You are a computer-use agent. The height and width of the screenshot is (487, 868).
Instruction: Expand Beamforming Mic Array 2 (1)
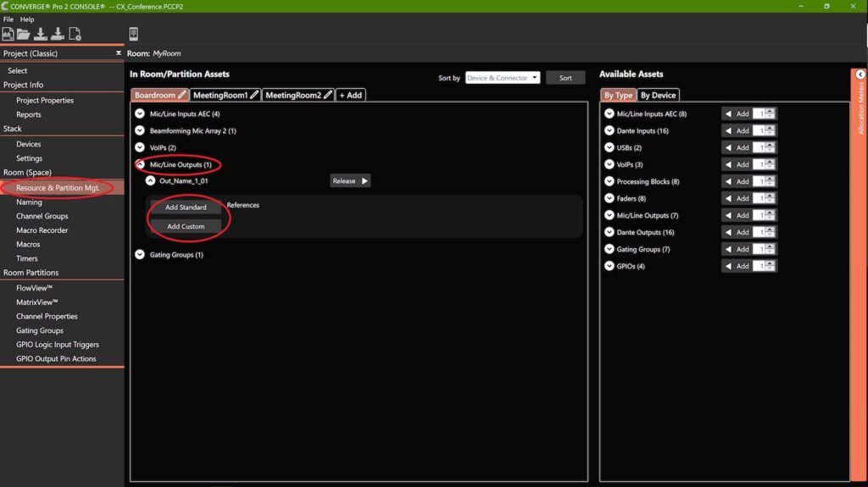click(x=140, y=130)
